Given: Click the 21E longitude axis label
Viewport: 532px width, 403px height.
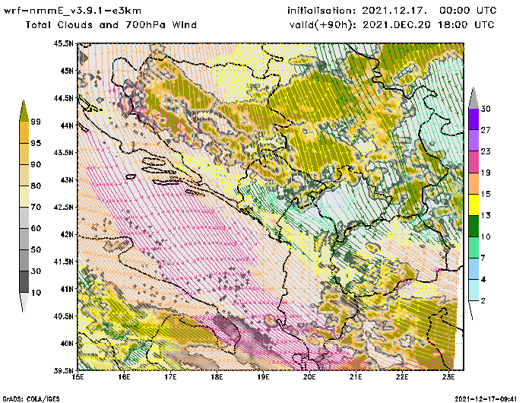Looking at the screenshot, I should point(356,377).
